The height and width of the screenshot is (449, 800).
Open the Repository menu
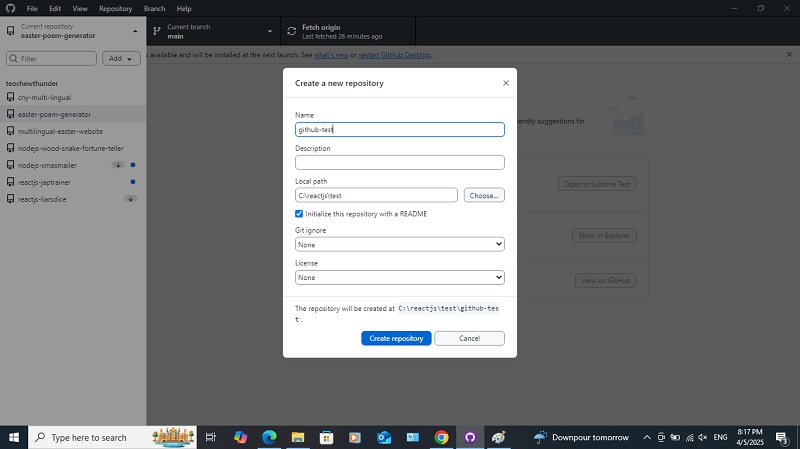tap(115, 8)
